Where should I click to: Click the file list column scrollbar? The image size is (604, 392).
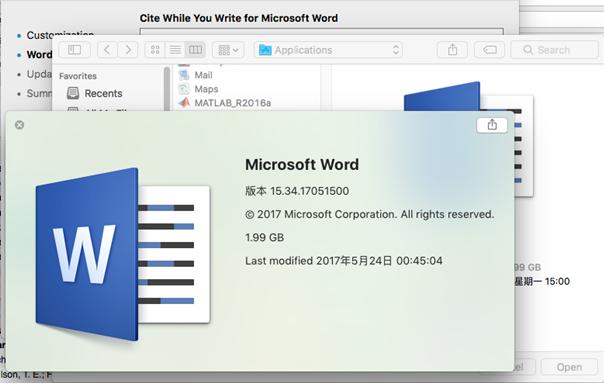167,89
